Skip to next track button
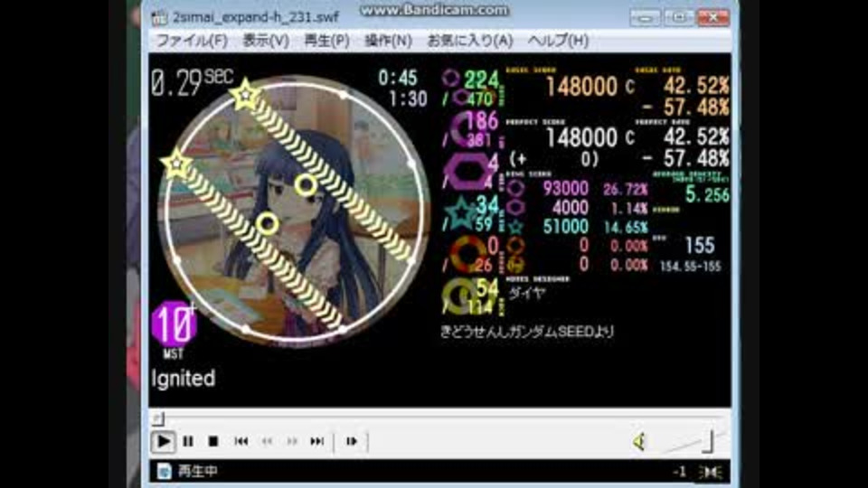868x488 pixels. pos(317,441)
